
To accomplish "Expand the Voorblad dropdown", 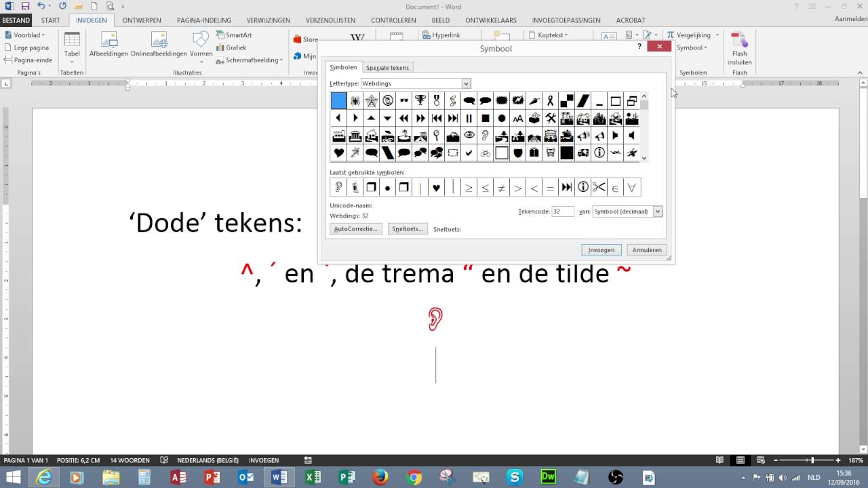I will [x=24, y=35].
